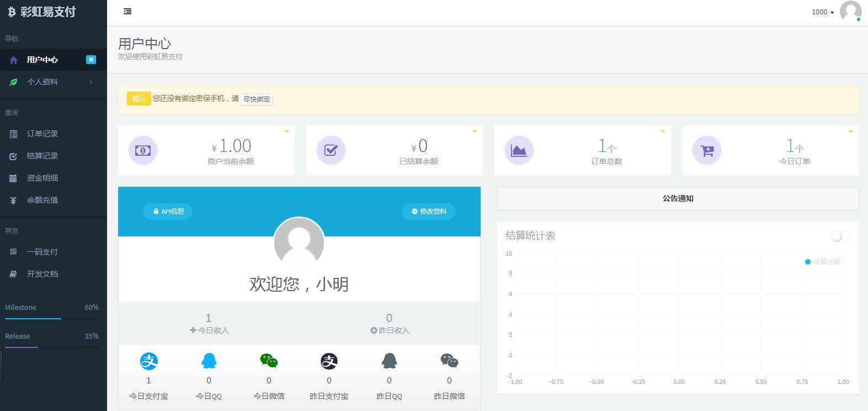This screenshot has width=868, height=411.
Task: Click the Release 35% progress bar
Action: [x=52, y=347]
